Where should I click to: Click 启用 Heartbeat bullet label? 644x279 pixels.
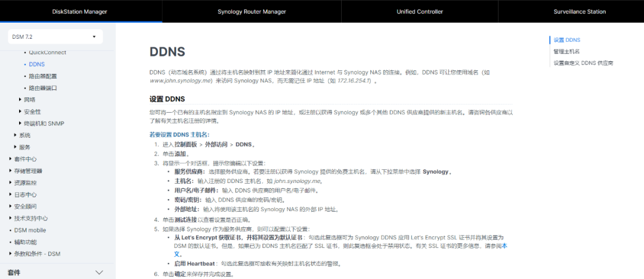195,263
